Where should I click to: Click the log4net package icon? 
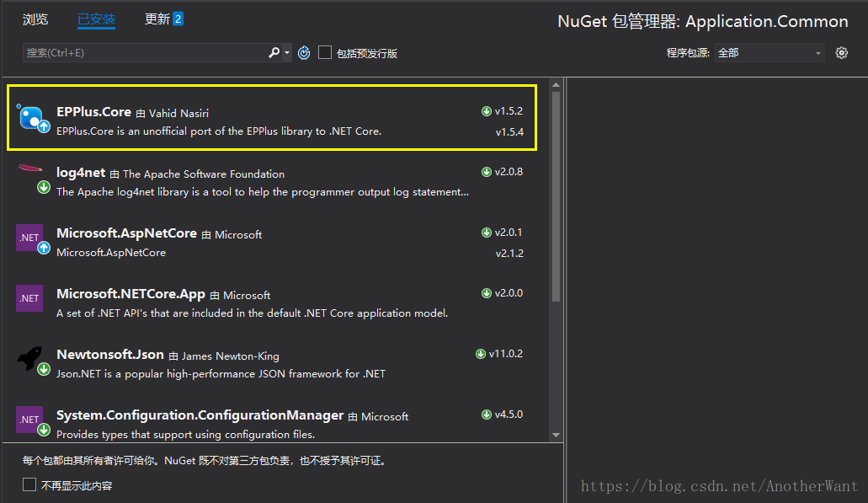[x=33, y=179]
